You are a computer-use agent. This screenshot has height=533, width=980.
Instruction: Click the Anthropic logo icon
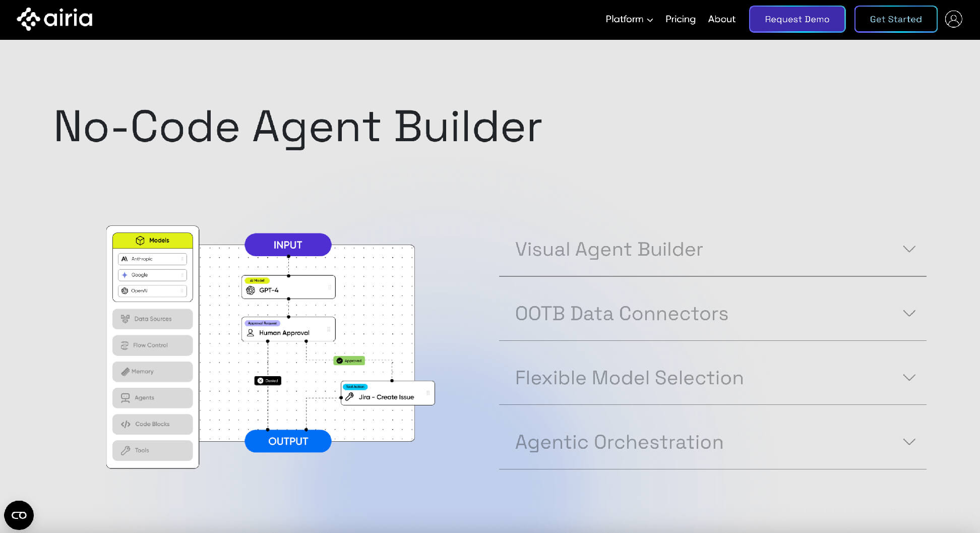[x=125, y=259]
